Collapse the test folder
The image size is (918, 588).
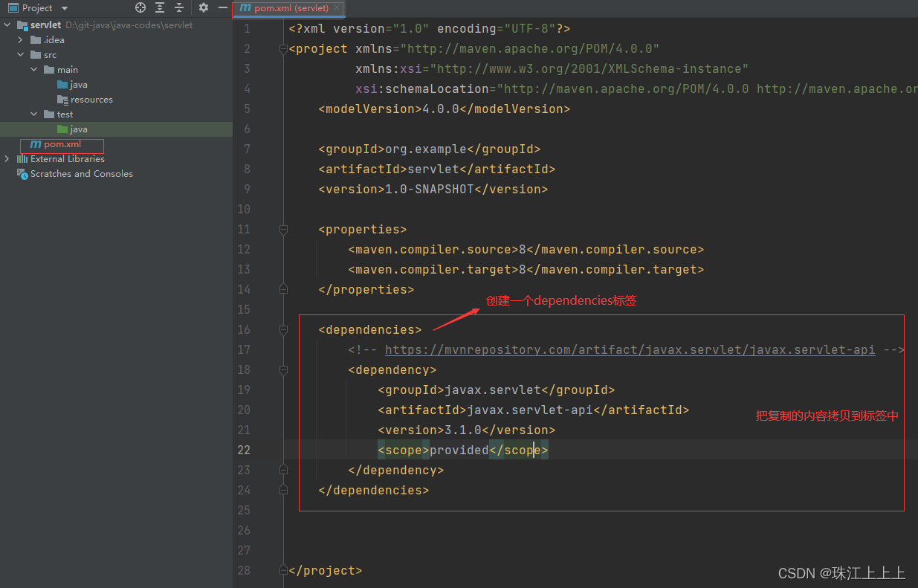pos(34,114)
